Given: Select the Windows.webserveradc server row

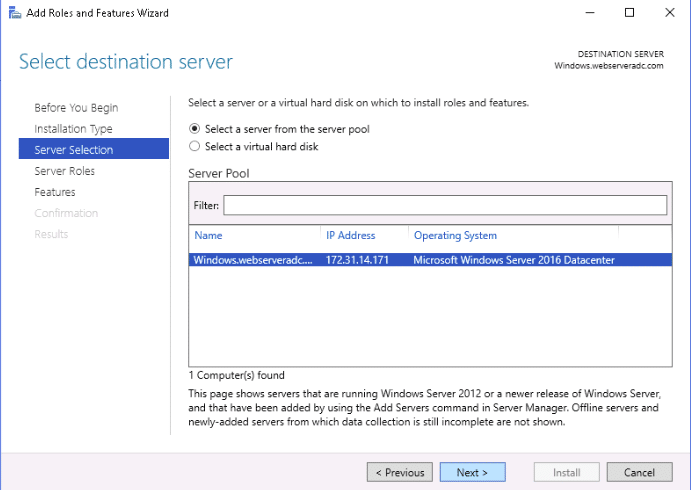Looking at the screenshot, I should click(430, 260).
